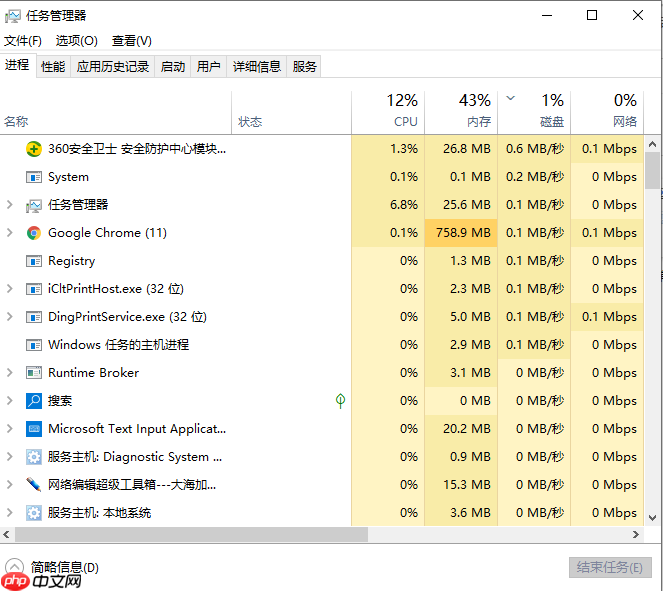Screen dimensions: 663x591
Task: Expand the Microsoft Text Input Application group
Action: pyautogui.click(x=9, y=428)
